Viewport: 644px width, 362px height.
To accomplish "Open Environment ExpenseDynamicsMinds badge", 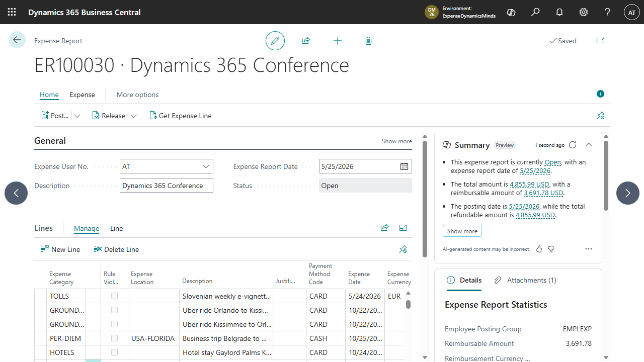I will pos(461,12).
